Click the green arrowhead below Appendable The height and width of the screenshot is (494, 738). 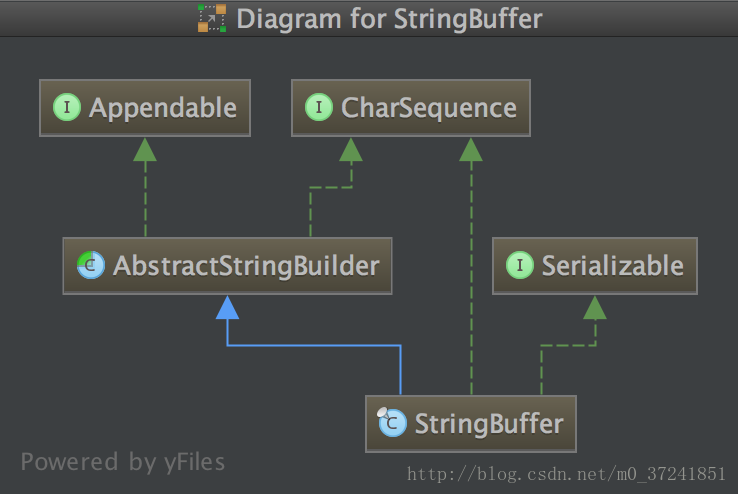tap(145, 149)
